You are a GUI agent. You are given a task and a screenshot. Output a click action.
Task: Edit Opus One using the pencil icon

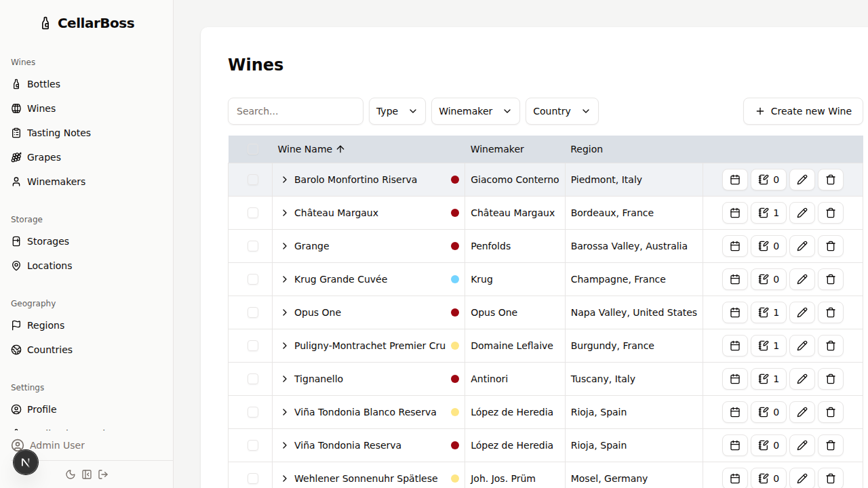(x=802, y=312)
